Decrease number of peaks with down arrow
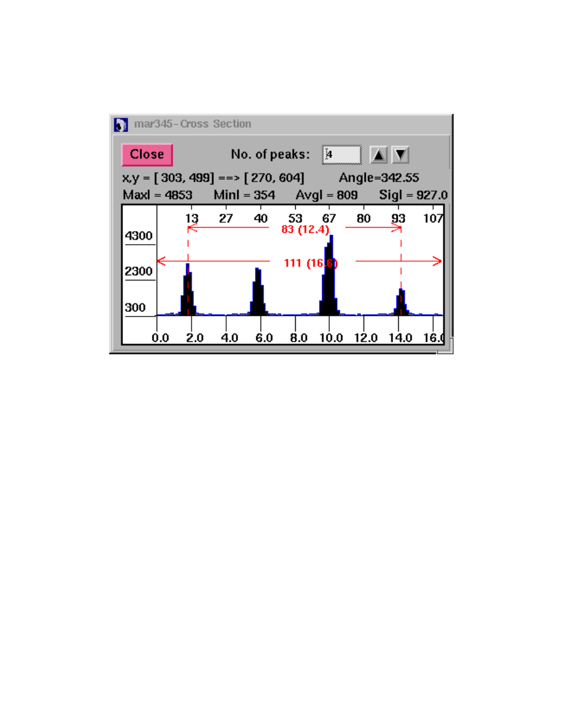 pyautogui.click(x=401, y=155)
